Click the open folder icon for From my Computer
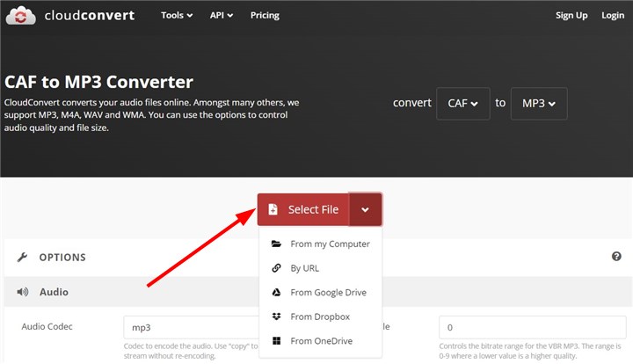633x364 pixels. [276, 244]
